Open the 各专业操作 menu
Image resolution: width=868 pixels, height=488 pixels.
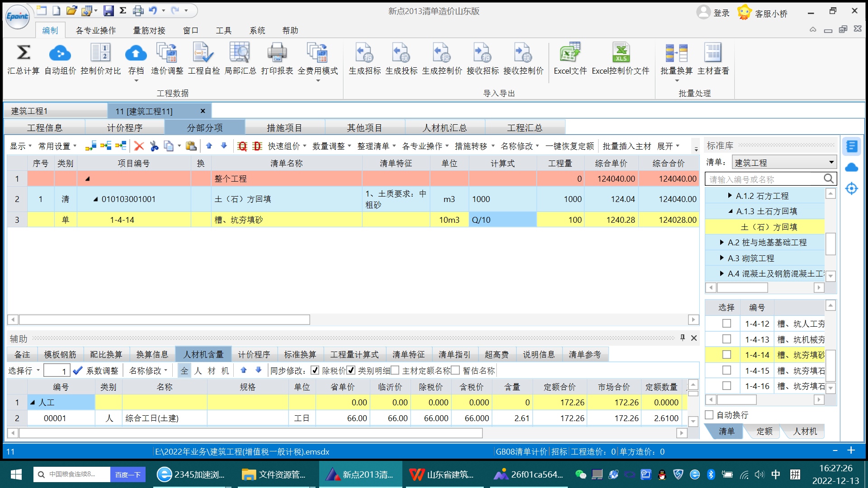(x=96, y=30)
